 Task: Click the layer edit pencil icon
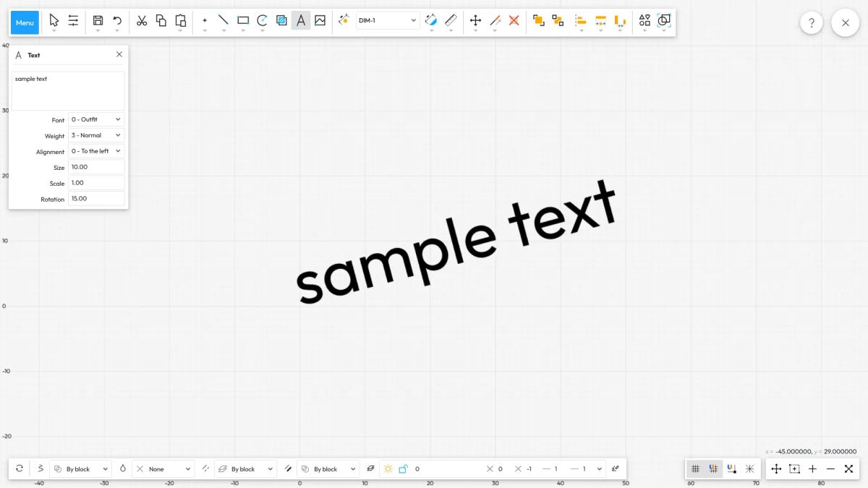click(616, 468)
